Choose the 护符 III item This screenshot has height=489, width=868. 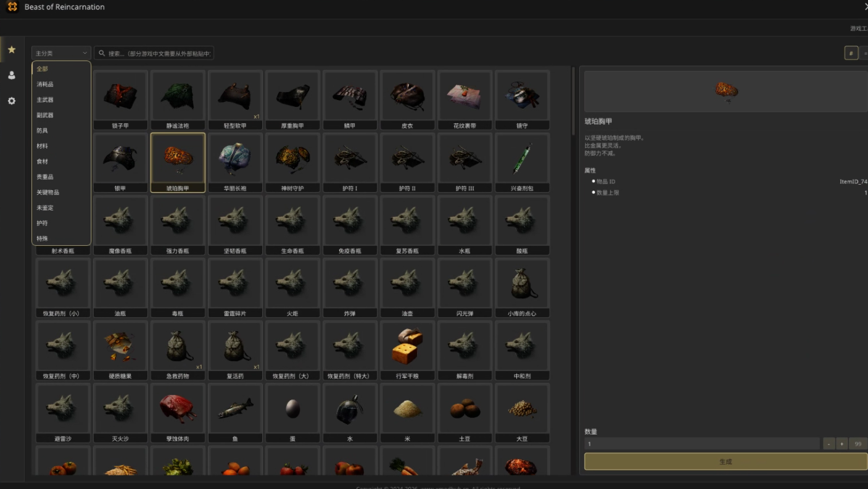pyautogui.click(x=465, y=162)
